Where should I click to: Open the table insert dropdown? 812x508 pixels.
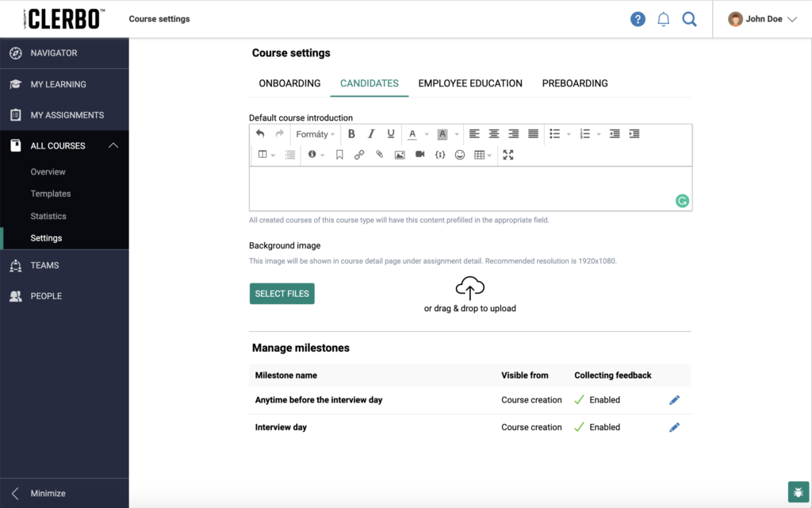483,155
